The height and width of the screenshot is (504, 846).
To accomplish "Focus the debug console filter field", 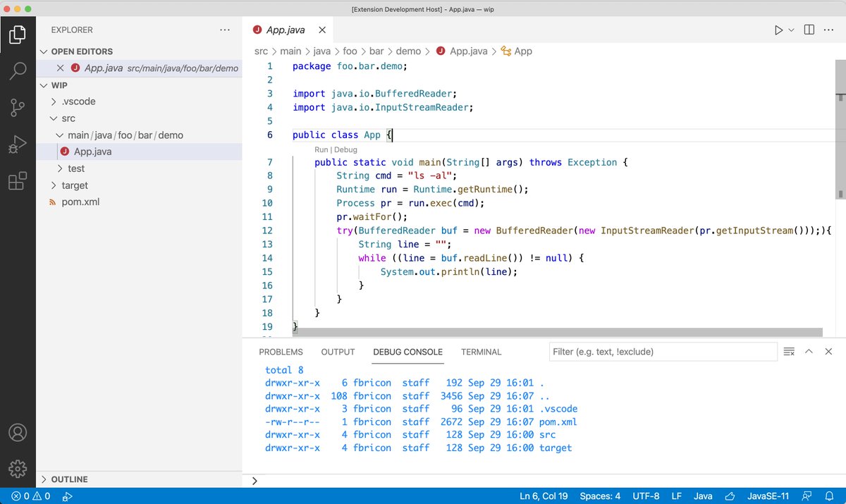I will coord(663,352).
